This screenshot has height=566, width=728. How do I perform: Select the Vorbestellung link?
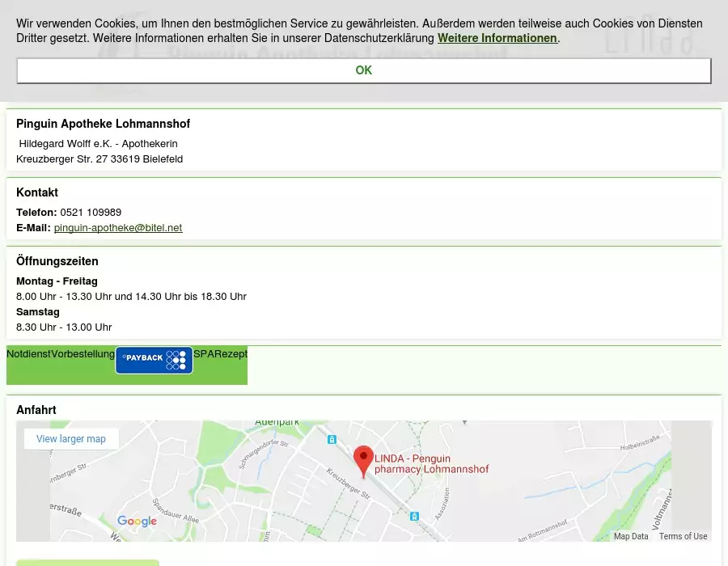(x=83, y=354)
